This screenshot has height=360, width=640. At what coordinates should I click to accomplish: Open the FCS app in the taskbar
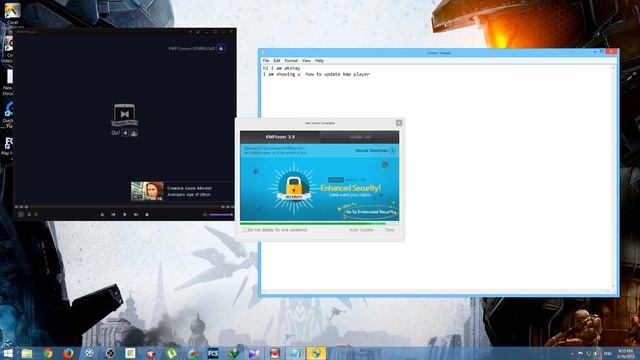coord(213,353)
